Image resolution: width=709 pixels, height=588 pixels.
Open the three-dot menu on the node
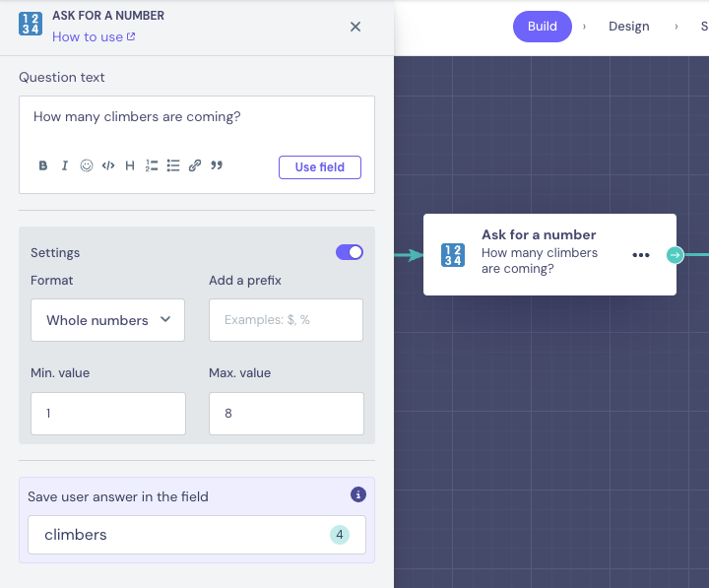(641, 255)
